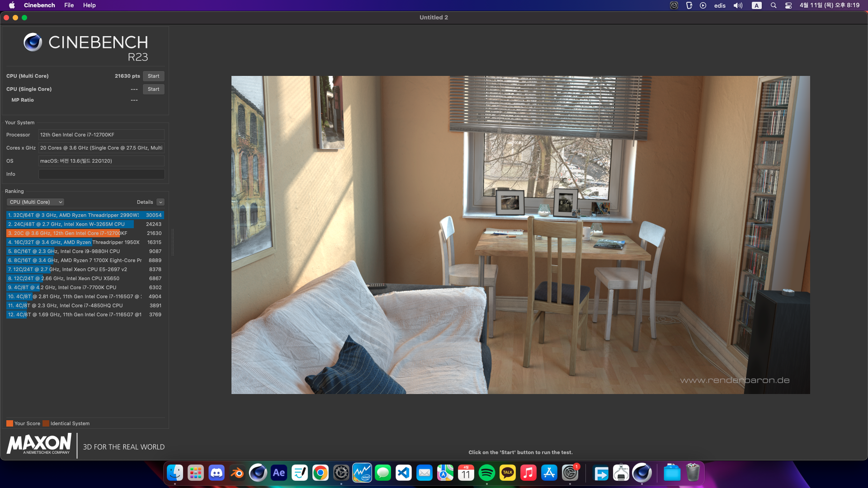Open the dark gear app beside Chrome

pyautogui.click(x=341, y=473)
